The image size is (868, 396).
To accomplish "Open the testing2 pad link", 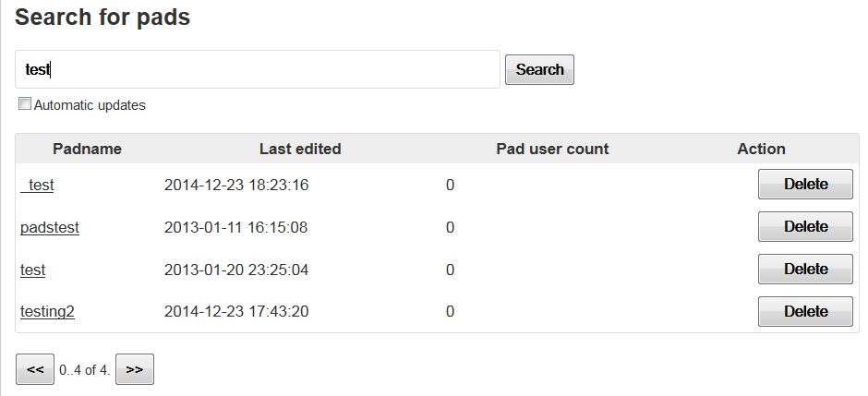I will pyautogui.click(x=48, y=312).
